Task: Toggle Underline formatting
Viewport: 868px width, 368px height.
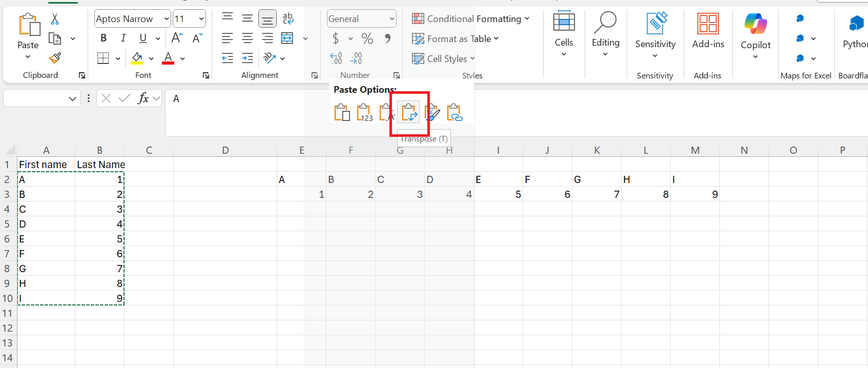Action: coord(143,38)
